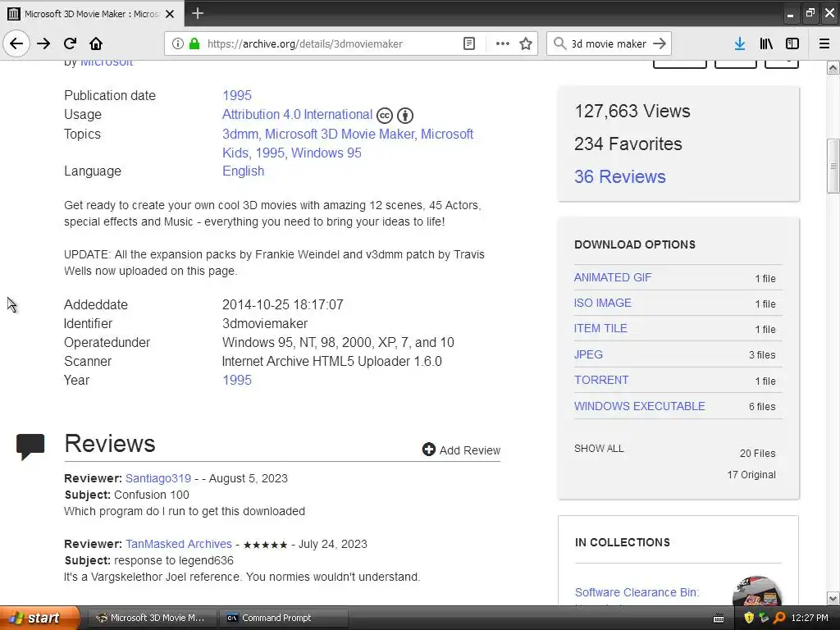Viewport: 840px width, 630px height.
Task: Download the ISO IMAGE option
Action: coord(603,304)
